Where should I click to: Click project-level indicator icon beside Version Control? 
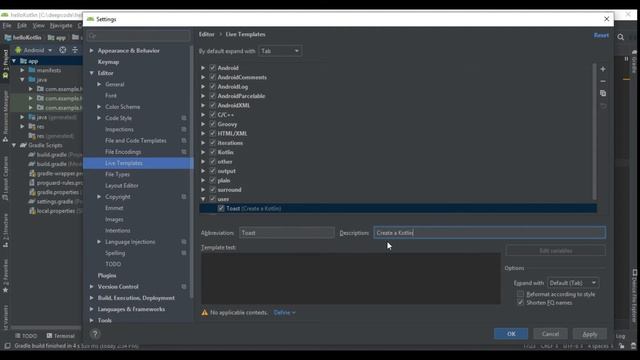tap(184, 287)
